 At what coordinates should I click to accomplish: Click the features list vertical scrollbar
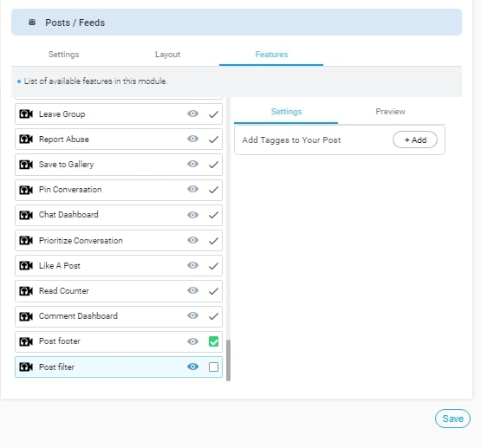(x=228, y=360)
